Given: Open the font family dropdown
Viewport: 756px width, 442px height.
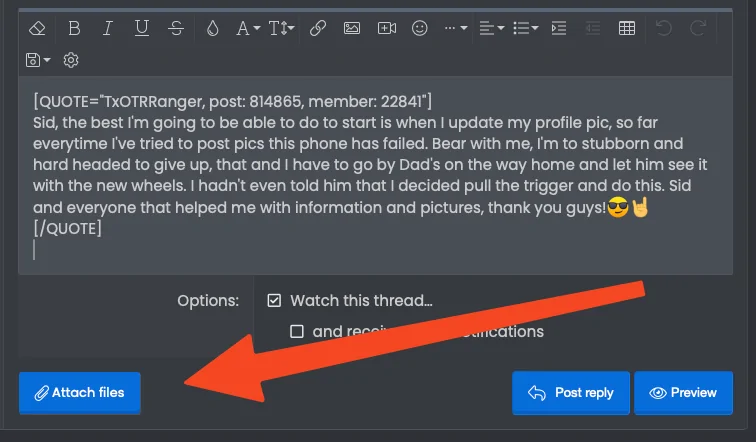Looking at the screenshot, I should [248, 28].
